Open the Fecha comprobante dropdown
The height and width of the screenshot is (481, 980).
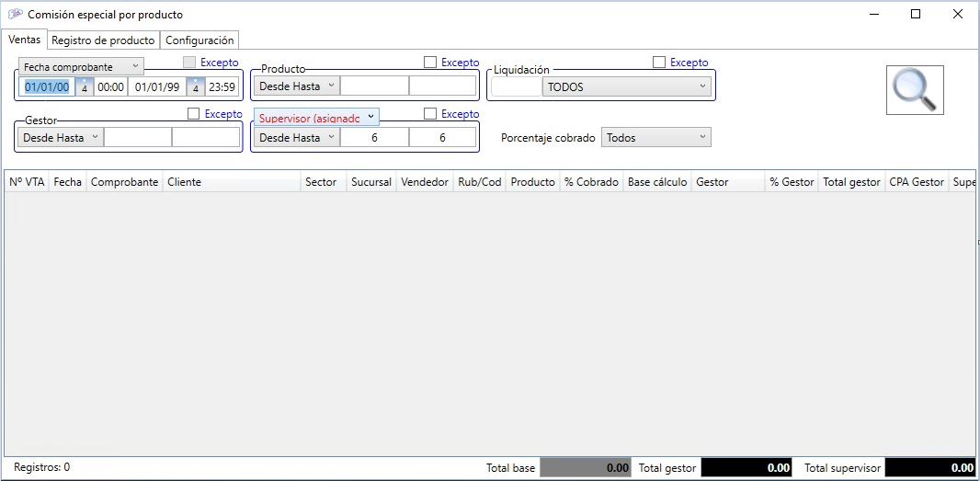point(81,66)
